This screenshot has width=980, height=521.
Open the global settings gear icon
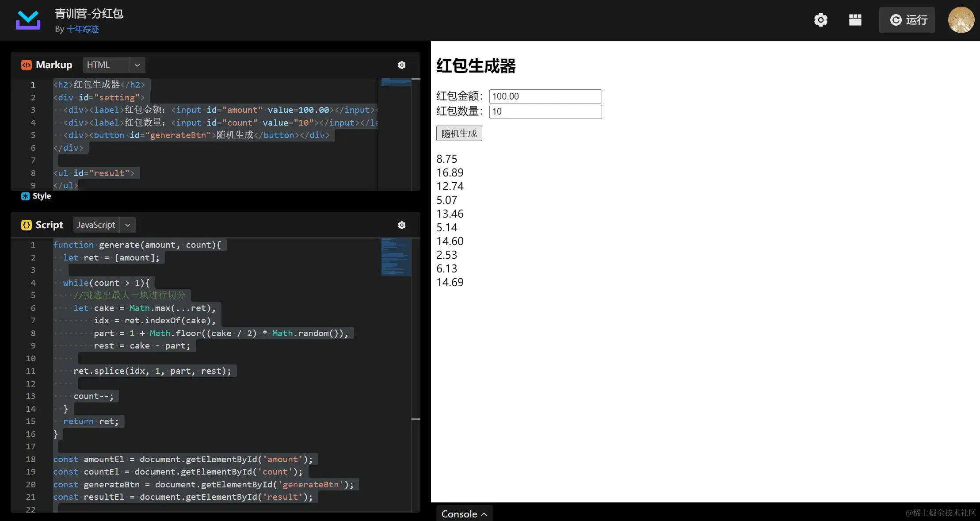(x=820, y=20)
